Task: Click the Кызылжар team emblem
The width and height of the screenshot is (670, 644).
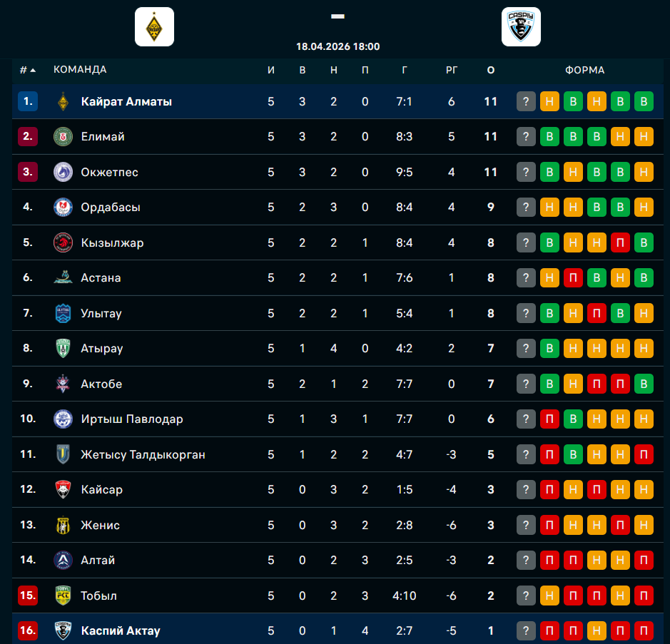Action: pos(63,242)
